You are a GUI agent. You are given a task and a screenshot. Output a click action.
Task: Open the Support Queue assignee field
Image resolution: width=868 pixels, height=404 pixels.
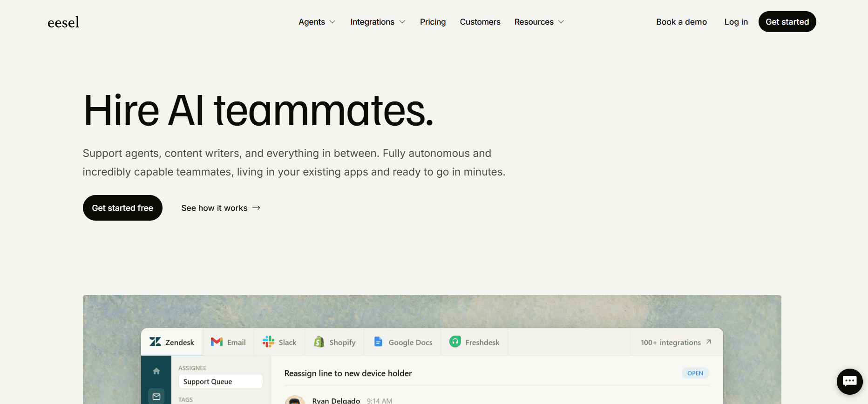pyautogui.click(x=220, y=381)
